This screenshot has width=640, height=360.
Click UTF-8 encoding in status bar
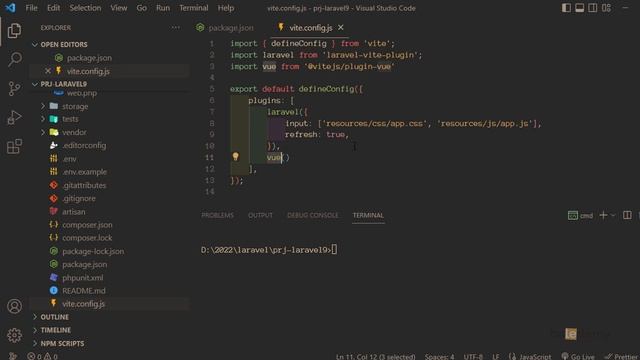(473, 356)
